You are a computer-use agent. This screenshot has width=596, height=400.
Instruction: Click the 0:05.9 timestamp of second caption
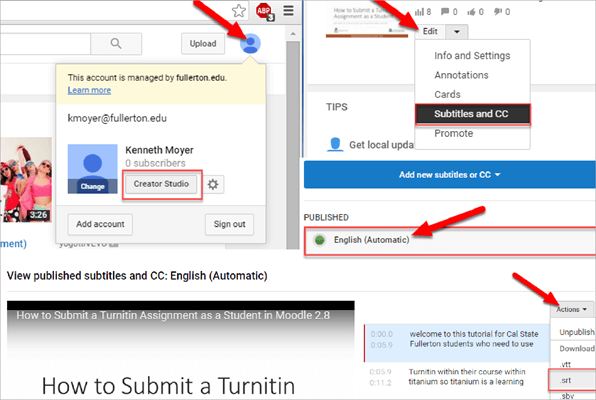tap(380, 372)
